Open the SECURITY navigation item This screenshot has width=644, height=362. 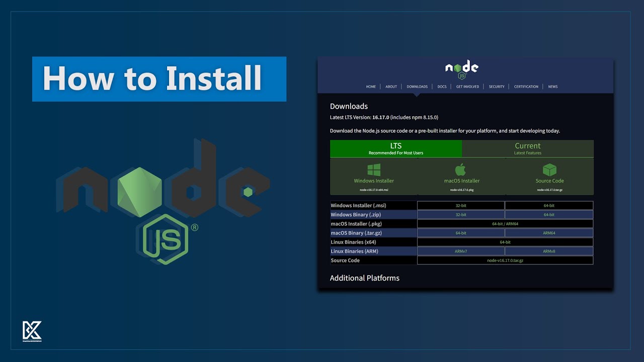pyautogui.click(x=497, y=86)
